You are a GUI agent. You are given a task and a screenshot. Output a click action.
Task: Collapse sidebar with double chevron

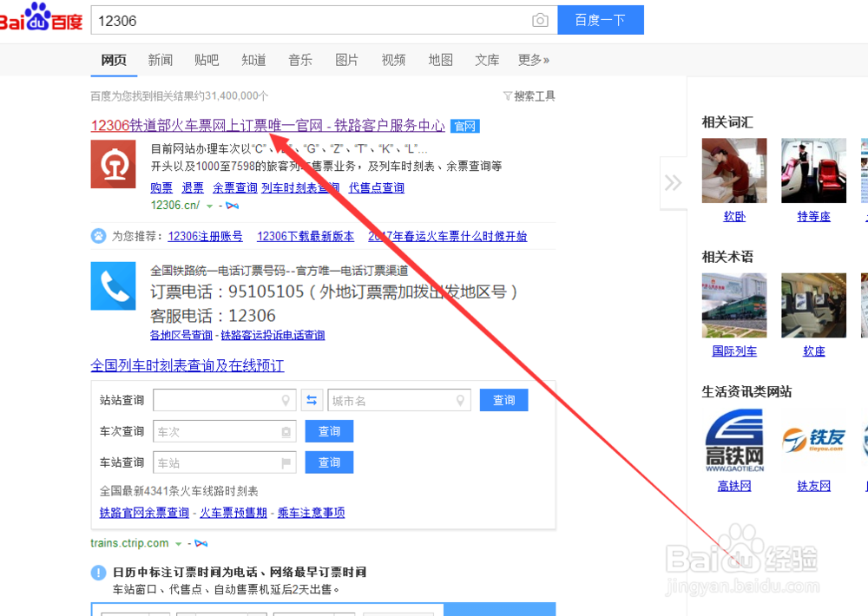click(674, 183)
